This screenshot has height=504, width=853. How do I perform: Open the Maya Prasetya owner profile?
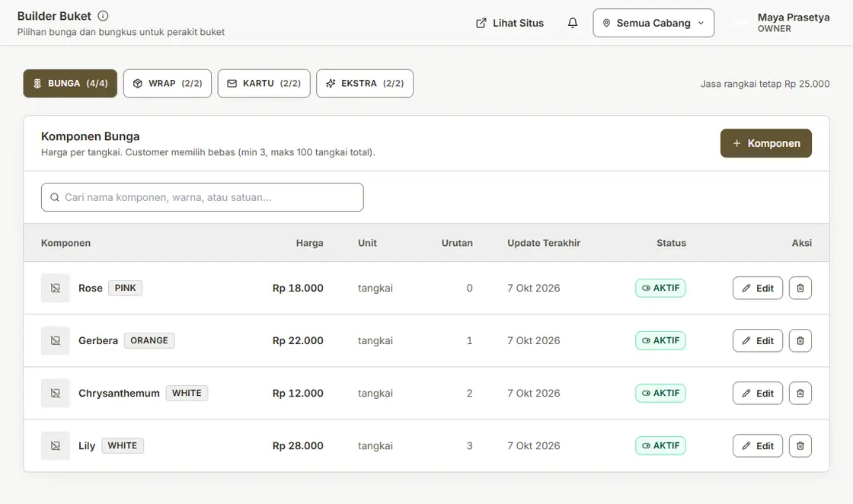(781, 23)
